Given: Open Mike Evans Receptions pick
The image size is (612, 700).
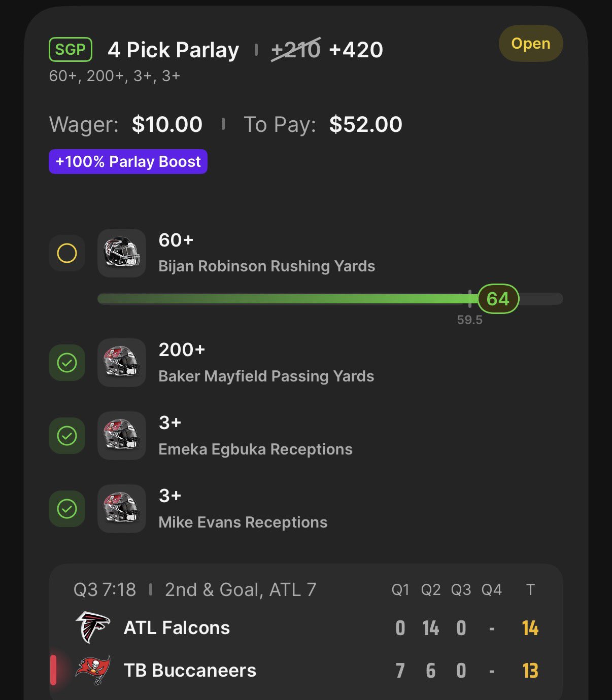Looking at the screenshot, I should [x=243, y=522].
